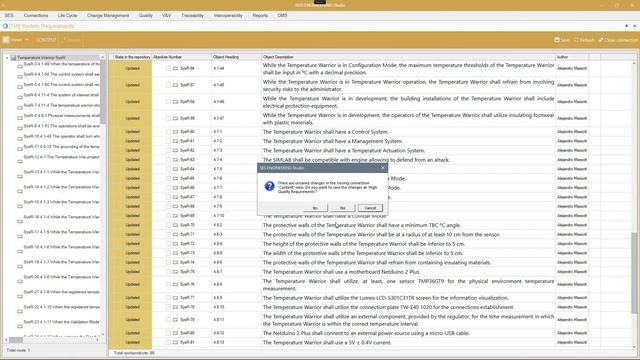Tick the checkbox for row SysR-70

[168, 225]
